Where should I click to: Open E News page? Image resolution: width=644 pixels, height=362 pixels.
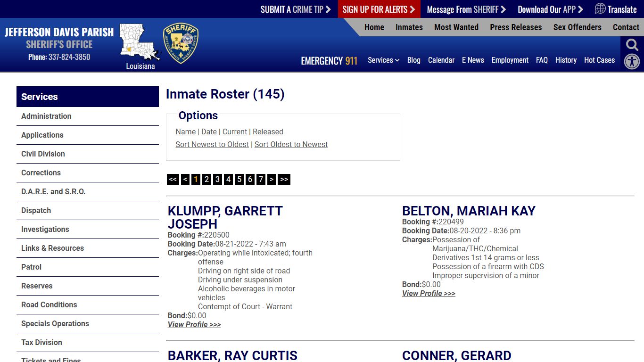(473, 60)
